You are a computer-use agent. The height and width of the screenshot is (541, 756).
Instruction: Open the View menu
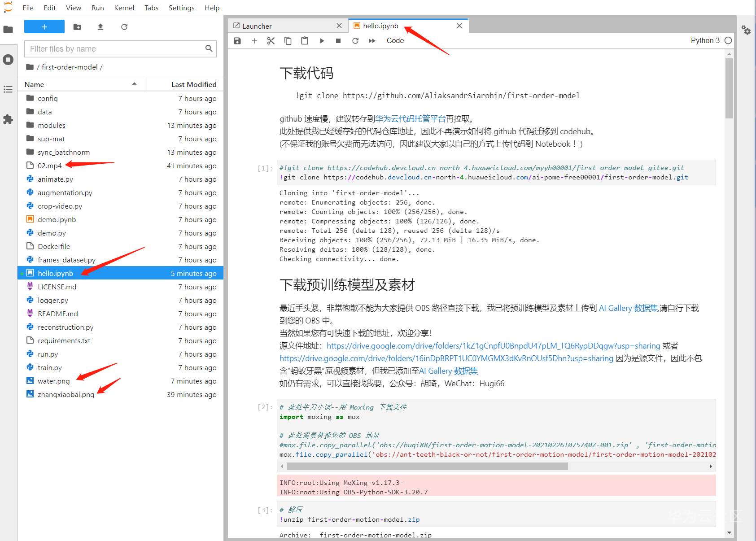(x=74, y=8)
